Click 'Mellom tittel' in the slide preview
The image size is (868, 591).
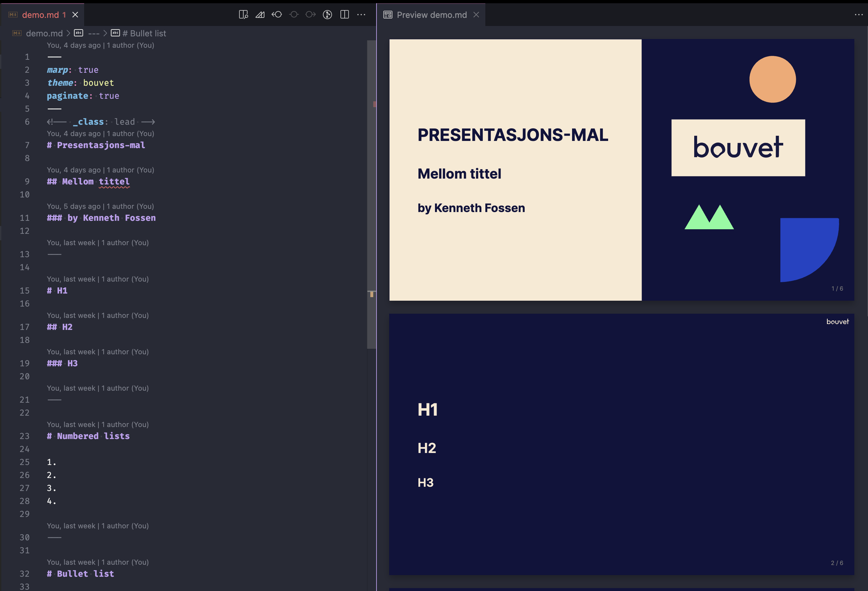tap(459, 174)
